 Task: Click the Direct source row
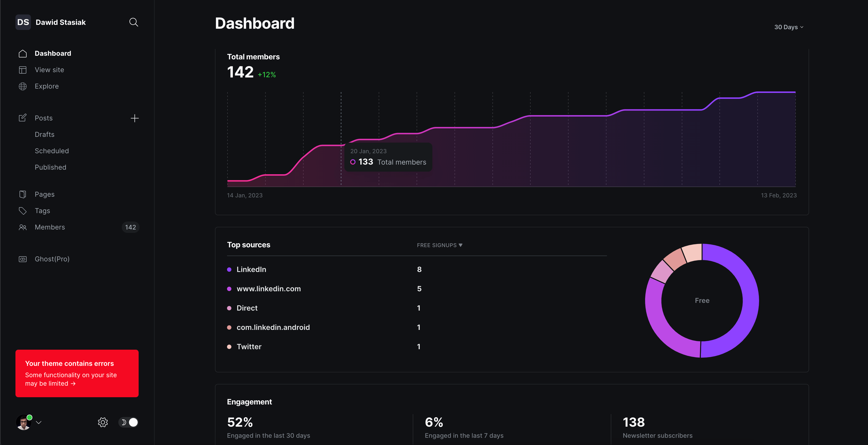417,308
